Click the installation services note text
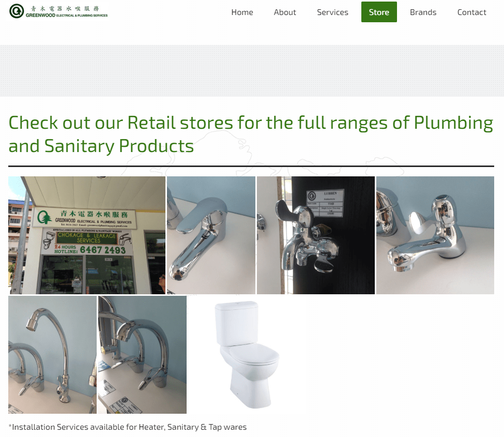Image resolution: width=504 pixels, height=437 pixels. pos(128,427)
